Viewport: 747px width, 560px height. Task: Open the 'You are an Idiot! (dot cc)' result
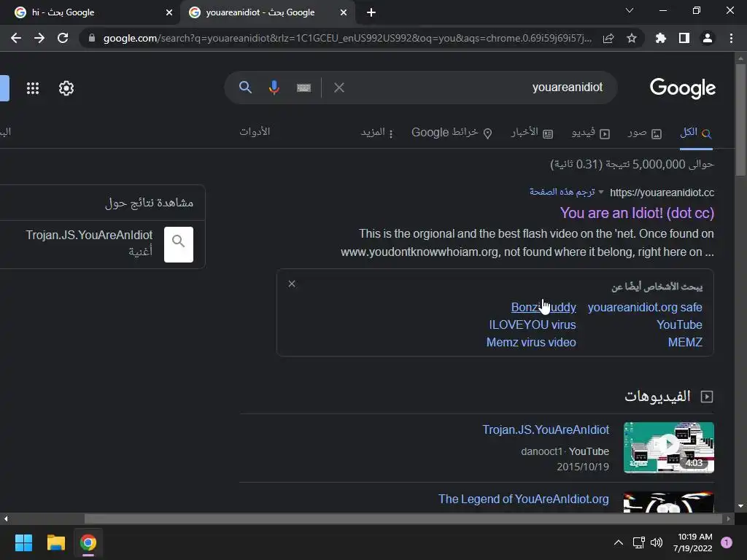click(637, 213)
